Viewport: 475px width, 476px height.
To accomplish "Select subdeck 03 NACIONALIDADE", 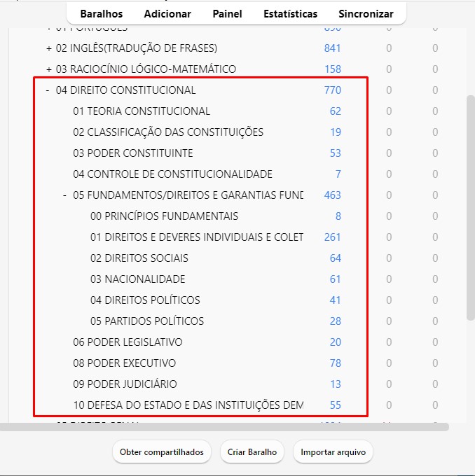I will tap(138, 279).
